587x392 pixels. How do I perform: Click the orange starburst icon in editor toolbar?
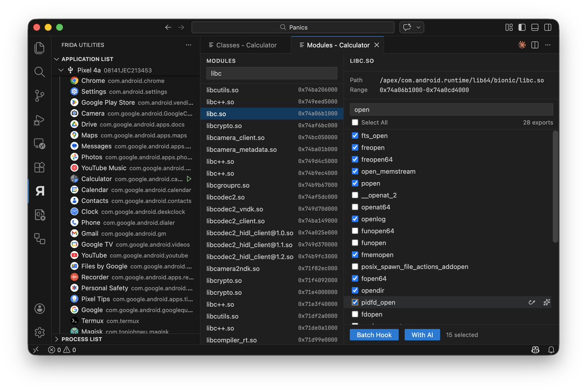click(x=522, y=45)
